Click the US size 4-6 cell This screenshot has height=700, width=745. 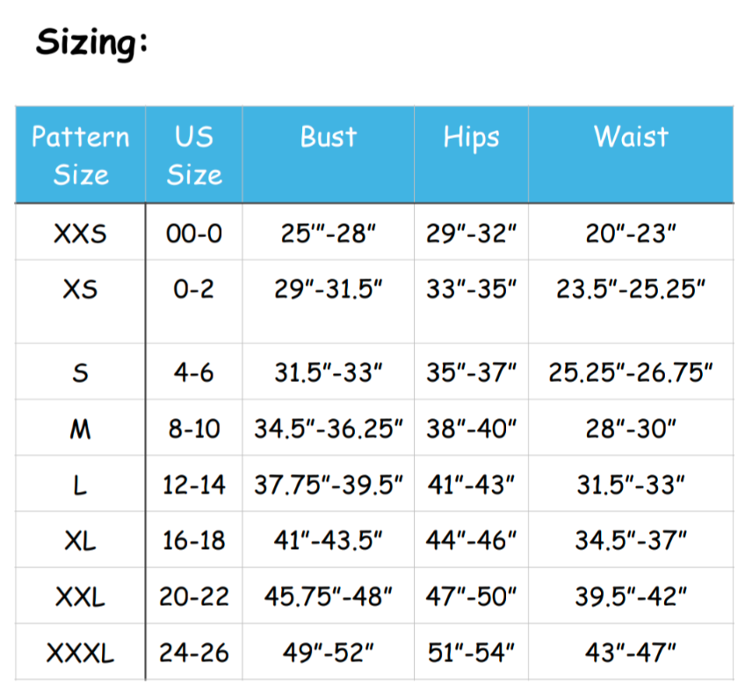[194, 372]
